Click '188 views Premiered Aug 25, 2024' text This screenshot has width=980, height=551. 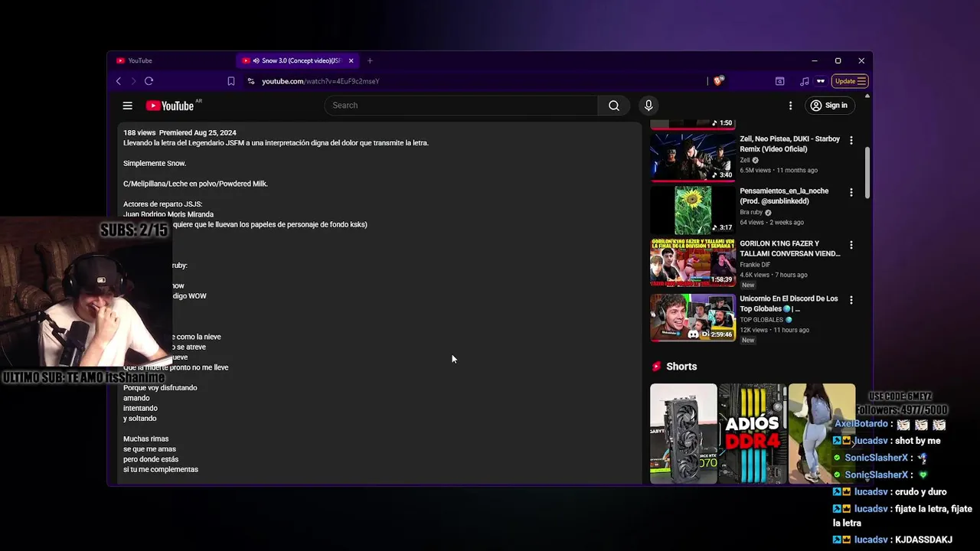click(180, 132)
